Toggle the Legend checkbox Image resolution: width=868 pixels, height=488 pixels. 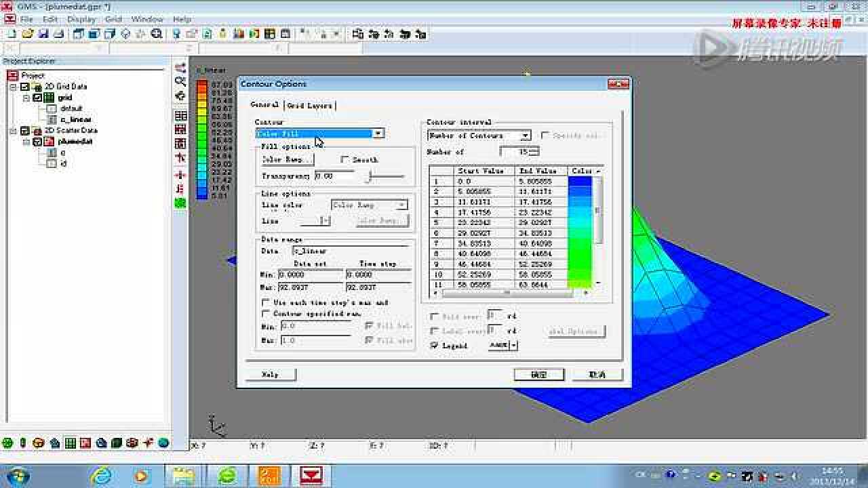[434, 345]
